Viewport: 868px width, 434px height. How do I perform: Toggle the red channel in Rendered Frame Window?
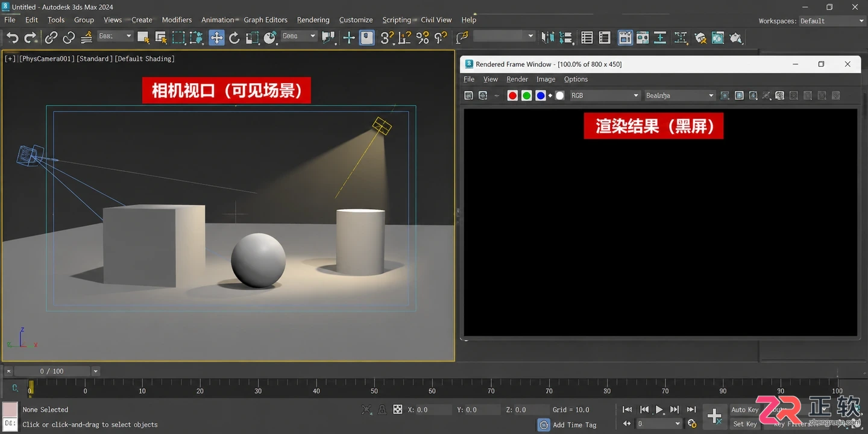512,95
